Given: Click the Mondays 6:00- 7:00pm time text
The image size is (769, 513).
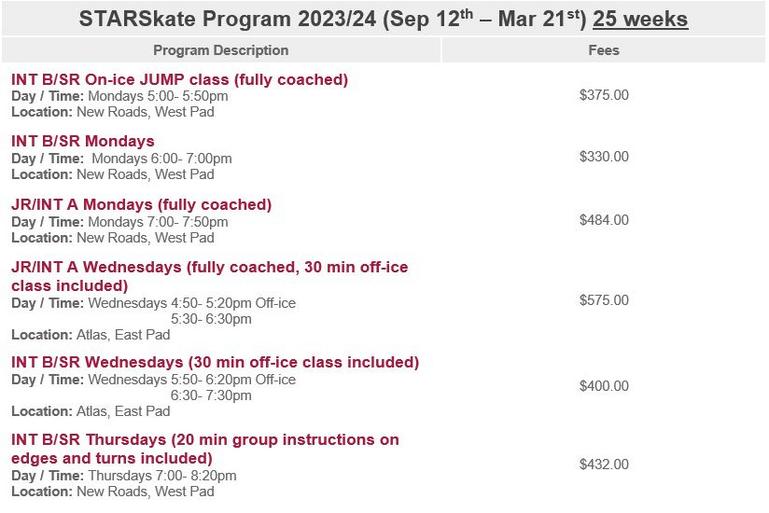Looking at the screenshot, I should [162, 159].
